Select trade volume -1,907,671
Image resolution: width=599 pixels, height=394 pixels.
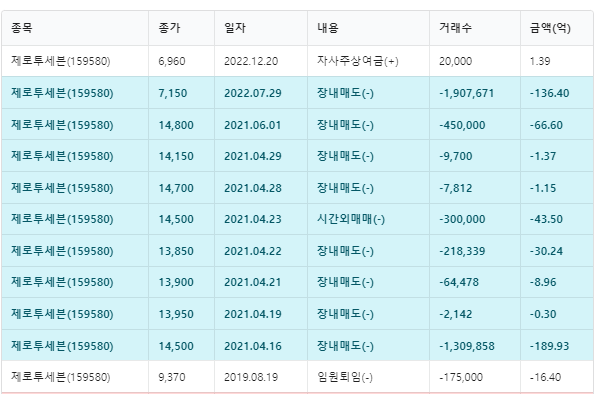467,93
